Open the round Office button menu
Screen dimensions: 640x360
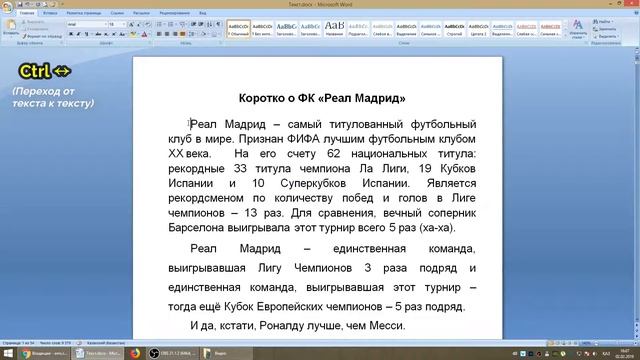7,7
